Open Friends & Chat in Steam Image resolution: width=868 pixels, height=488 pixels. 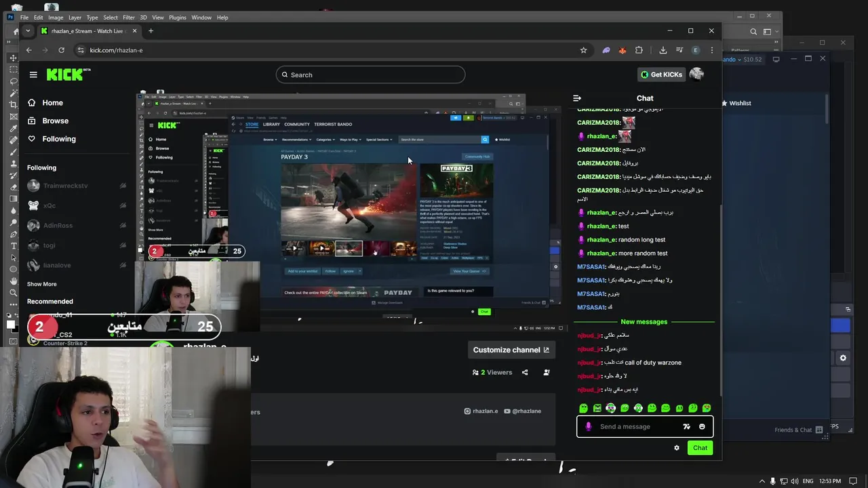coord(798,430)
